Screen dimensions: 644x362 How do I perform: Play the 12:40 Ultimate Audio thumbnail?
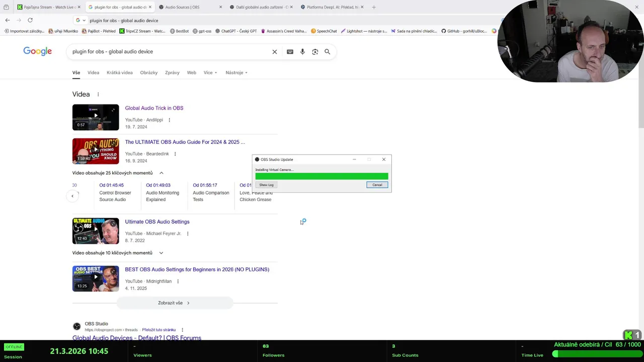coord(96,231)
